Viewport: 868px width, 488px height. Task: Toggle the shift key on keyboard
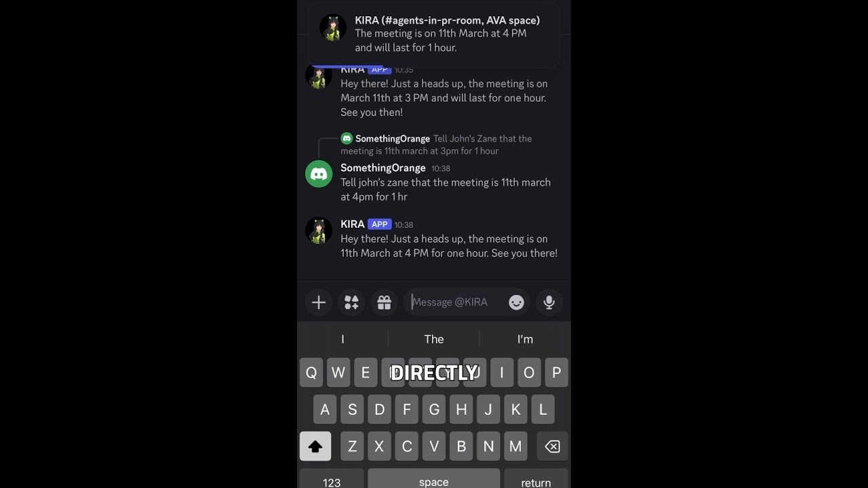point(315,446)
